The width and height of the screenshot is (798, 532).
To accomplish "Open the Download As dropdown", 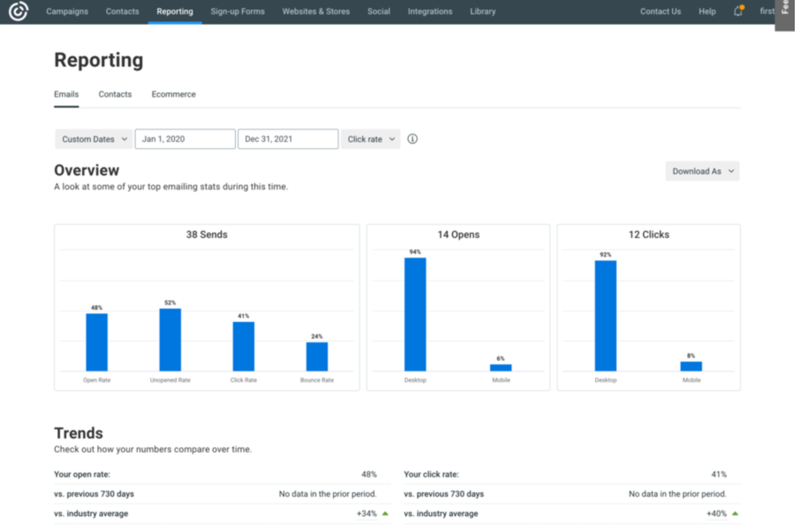I will (702, 171).
